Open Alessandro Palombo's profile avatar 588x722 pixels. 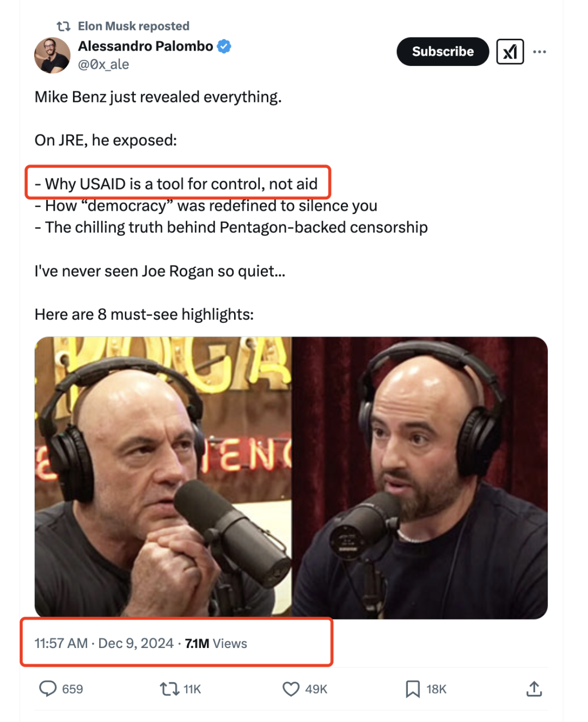tap(52, 55)
